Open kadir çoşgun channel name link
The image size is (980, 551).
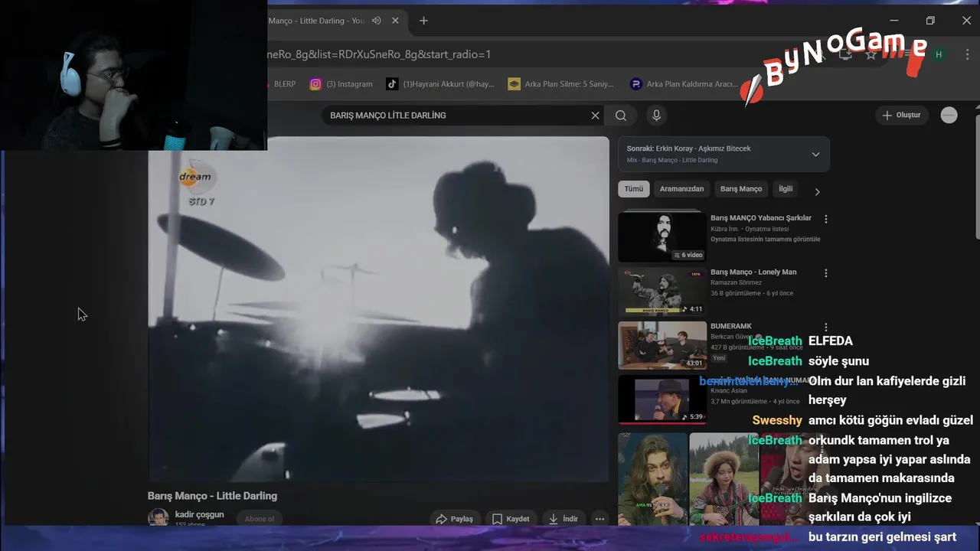tap(199, 514)
